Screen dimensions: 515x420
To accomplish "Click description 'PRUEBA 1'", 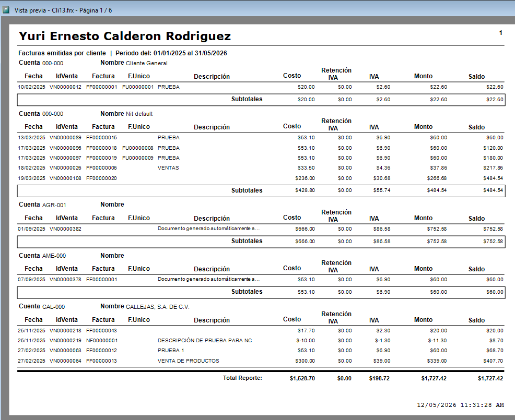I will point(171,350).
